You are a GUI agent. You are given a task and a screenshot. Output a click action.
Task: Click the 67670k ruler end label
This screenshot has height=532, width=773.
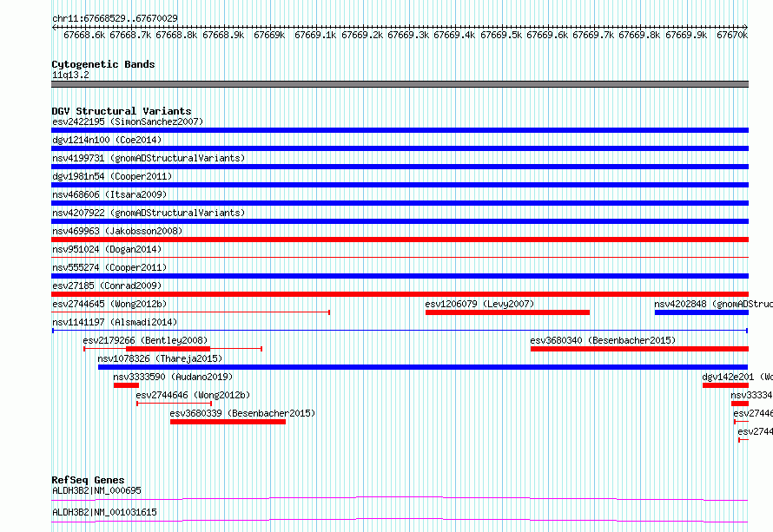[x=732, y=35]
